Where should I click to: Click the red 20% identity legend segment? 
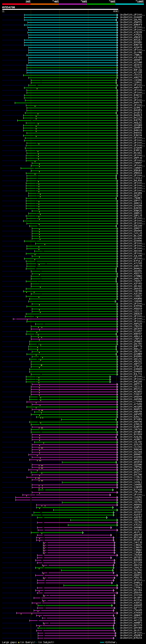click(16, 4)
